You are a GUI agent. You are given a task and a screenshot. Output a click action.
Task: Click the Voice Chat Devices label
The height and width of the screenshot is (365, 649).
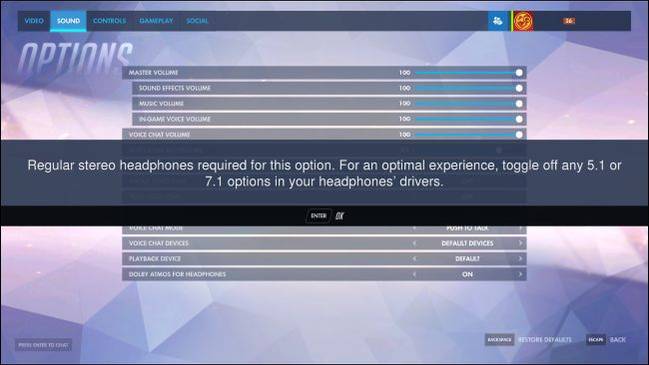click(x=159, y=243)
